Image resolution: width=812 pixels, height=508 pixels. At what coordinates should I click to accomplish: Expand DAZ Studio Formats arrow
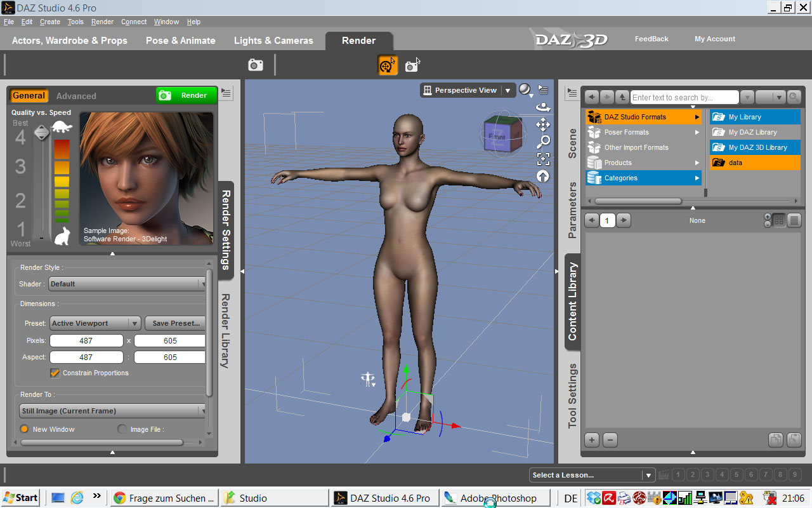pyautogui.click(x=697, y=117)
